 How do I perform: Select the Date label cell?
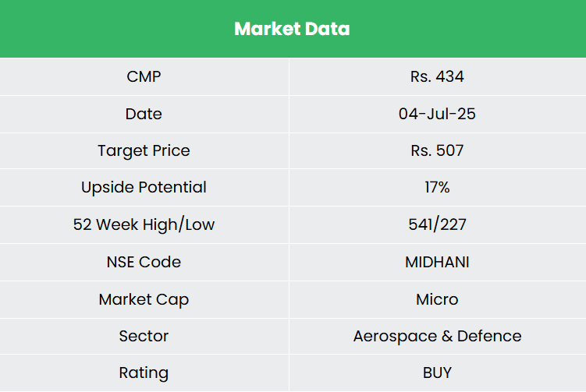click(144, 114)
